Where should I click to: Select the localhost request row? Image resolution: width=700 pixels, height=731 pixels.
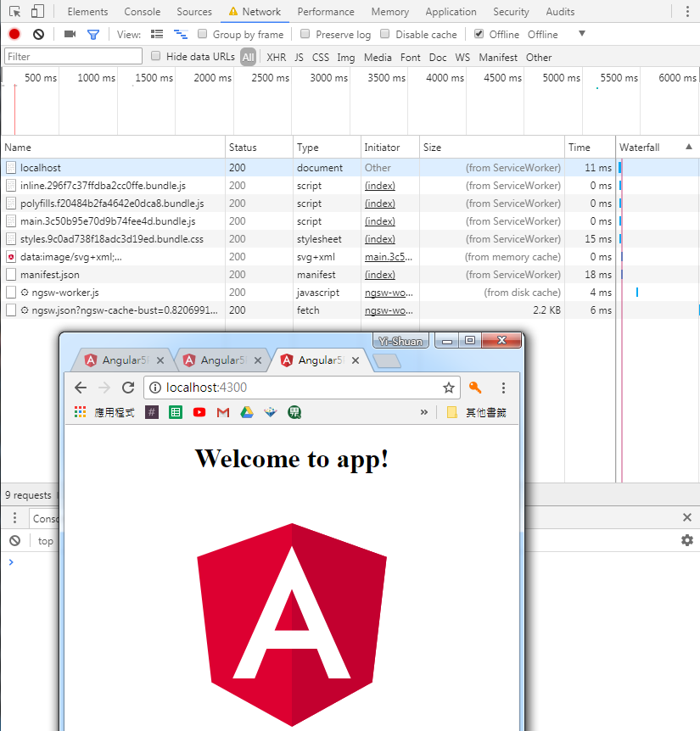click(350, 167)
